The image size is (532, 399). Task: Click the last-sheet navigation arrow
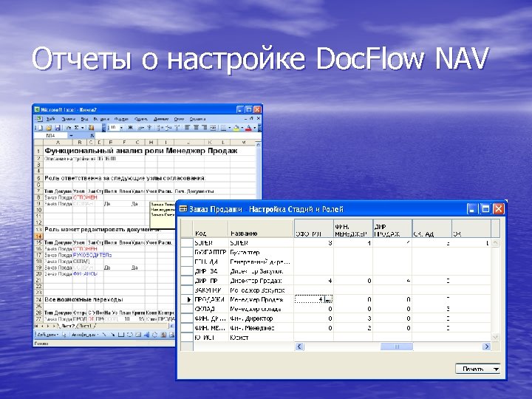pos(54,326)
